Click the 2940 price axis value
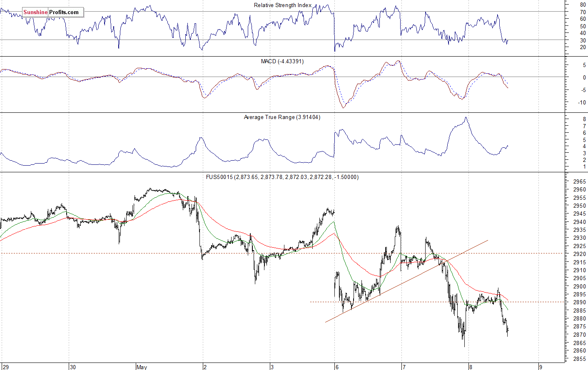Image resolution: width=588 pixels, height=370 pixels. 580,222
